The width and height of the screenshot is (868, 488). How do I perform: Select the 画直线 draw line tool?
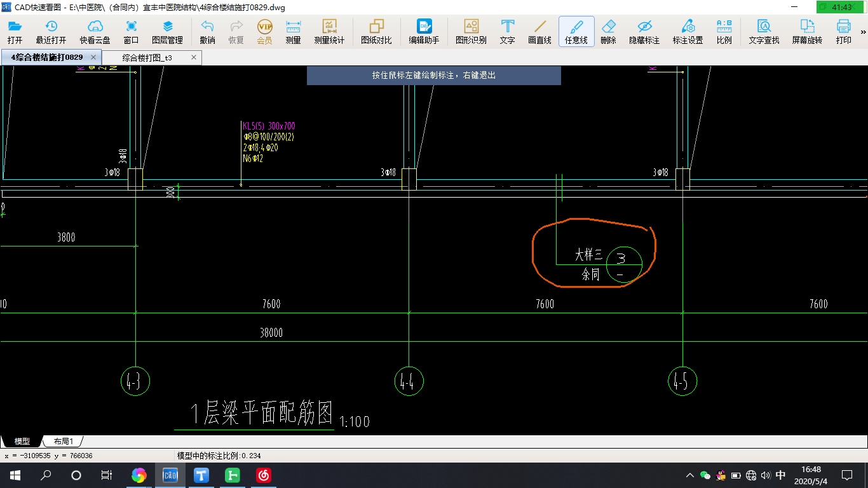[540, 32]
